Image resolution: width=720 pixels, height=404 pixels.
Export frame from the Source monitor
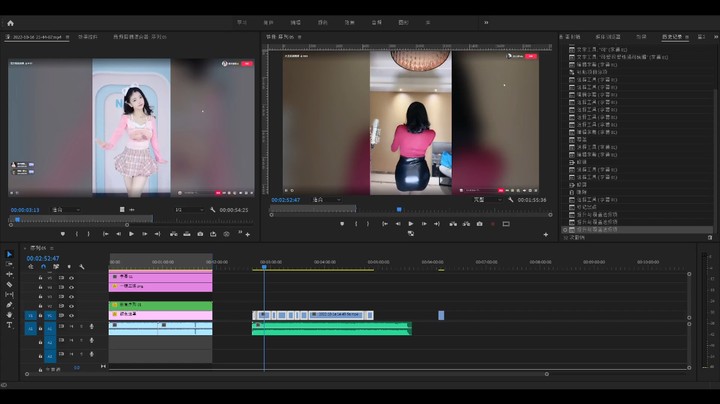click(200, 234)
